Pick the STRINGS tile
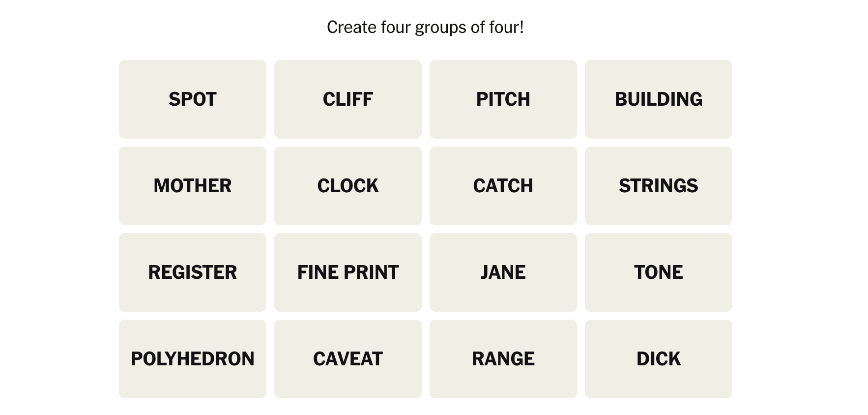868x415 pixels. tap(658, 186)
